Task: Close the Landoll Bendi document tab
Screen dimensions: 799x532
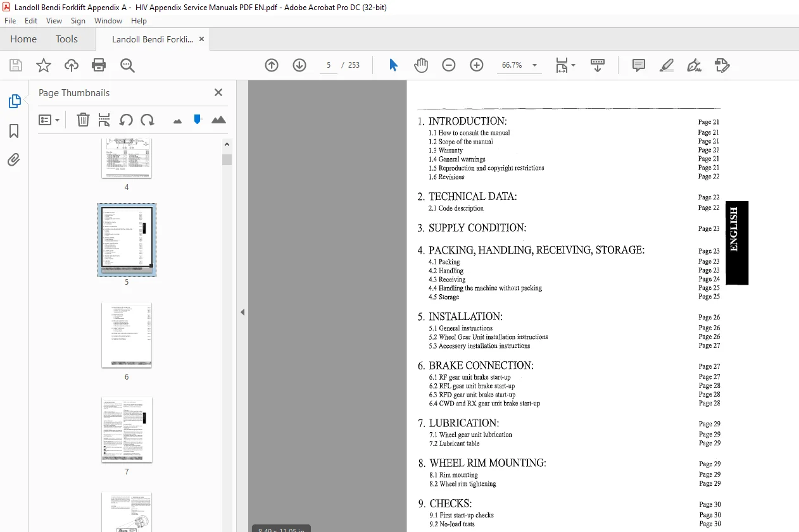Action: [201, 39]
